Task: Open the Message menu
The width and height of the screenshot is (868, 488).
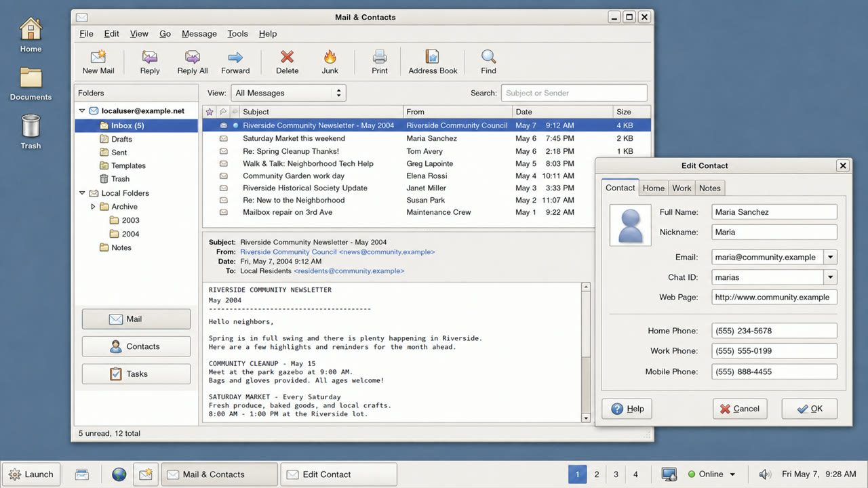Action: pyautogui.click(x=199, y=34)
